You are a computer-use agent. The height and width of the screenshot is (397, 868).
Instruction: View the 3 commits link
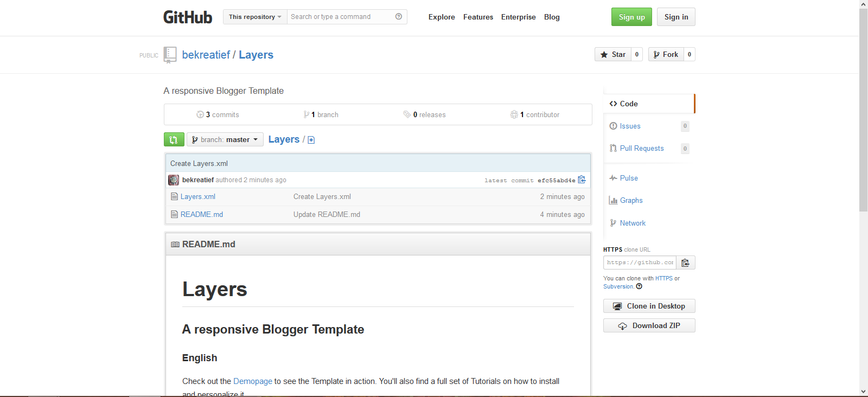click(218, 114)
